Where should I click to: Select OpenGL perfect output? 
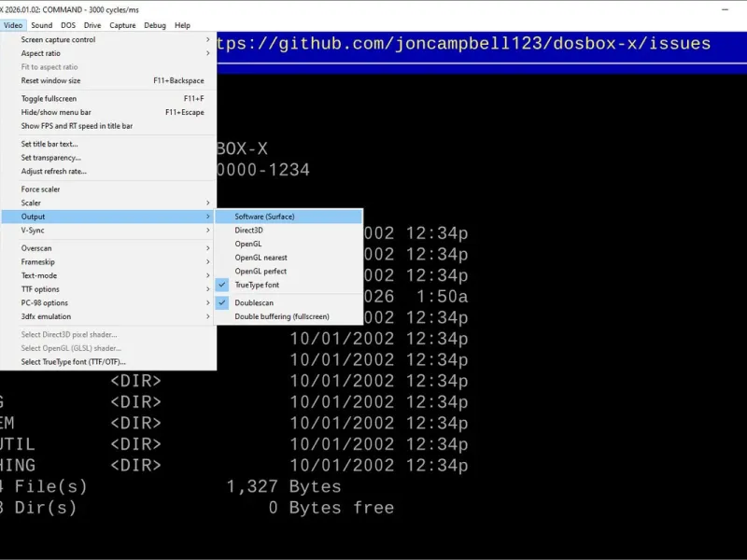click(289, 272)
